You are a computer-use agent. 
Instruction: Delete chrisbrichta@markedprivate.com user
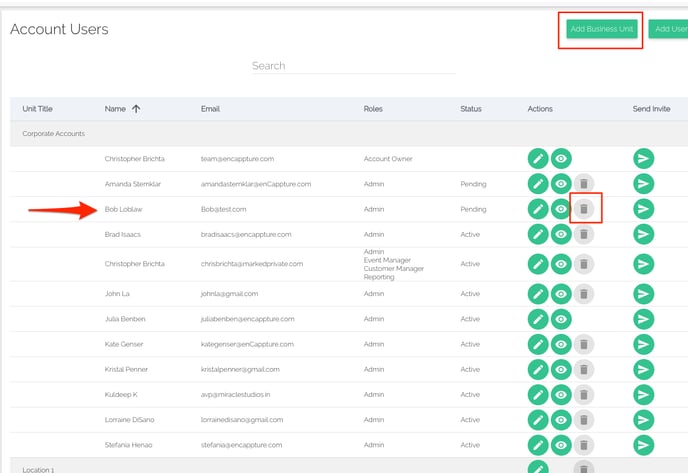(584, 264)
